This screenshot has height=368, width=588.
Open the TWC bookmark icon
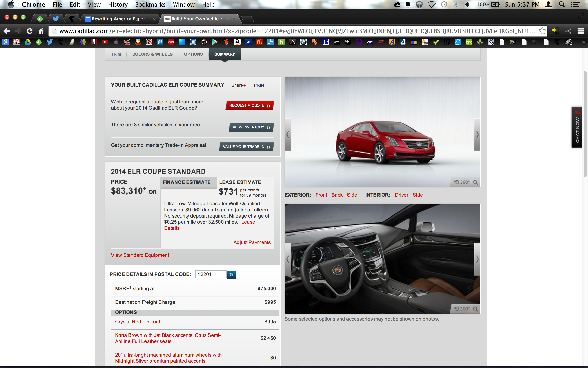(x=248, y=42)
